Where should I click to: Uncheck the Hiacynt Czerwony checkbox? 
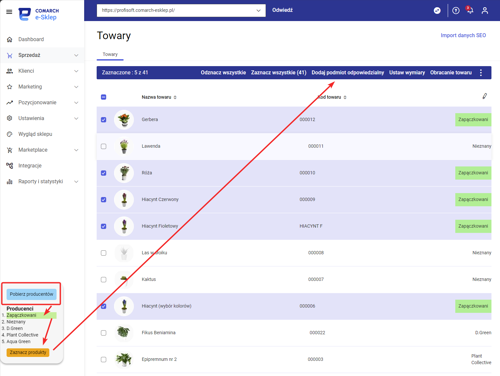click(104, 200)
